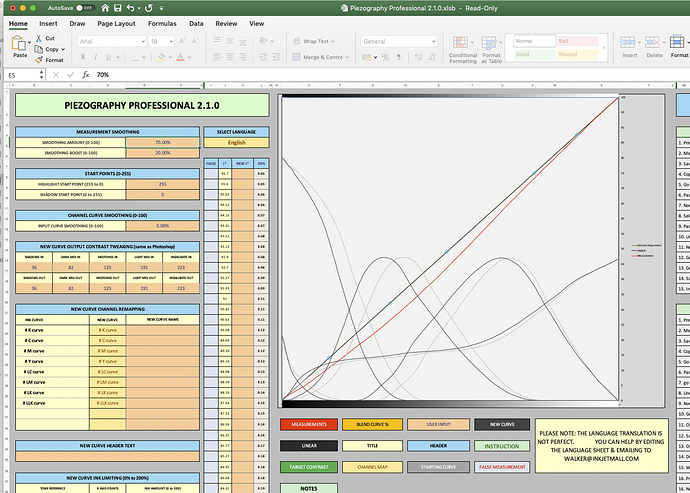Click the Increase Font Size icon
The image size is (690, 493).
tap(182, 41)
